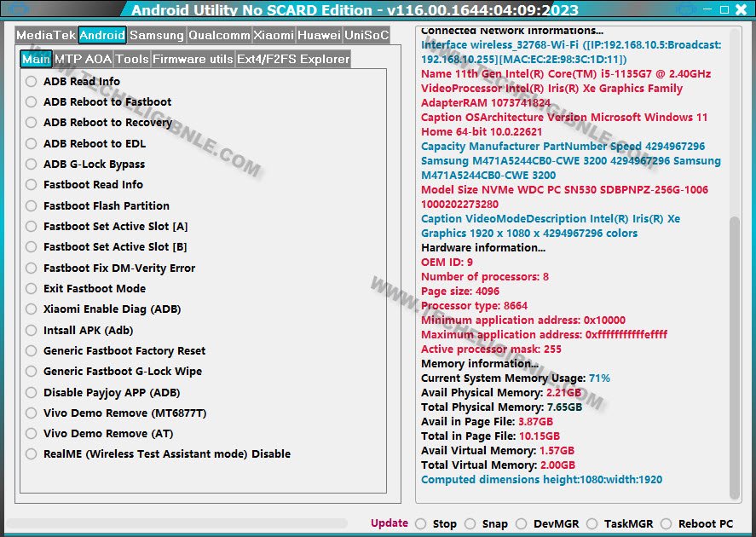The width and height of the screenshot is (756, 537).
Task: Select Fastboot Set Active Slot [A]
Action: tap(32, 227)
